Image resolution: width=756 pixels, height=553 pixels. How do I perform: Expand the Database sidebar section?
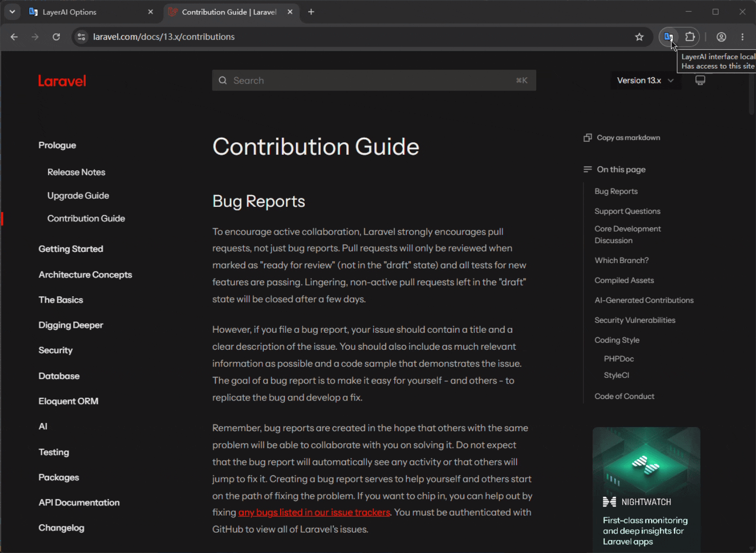coord(59,376)
